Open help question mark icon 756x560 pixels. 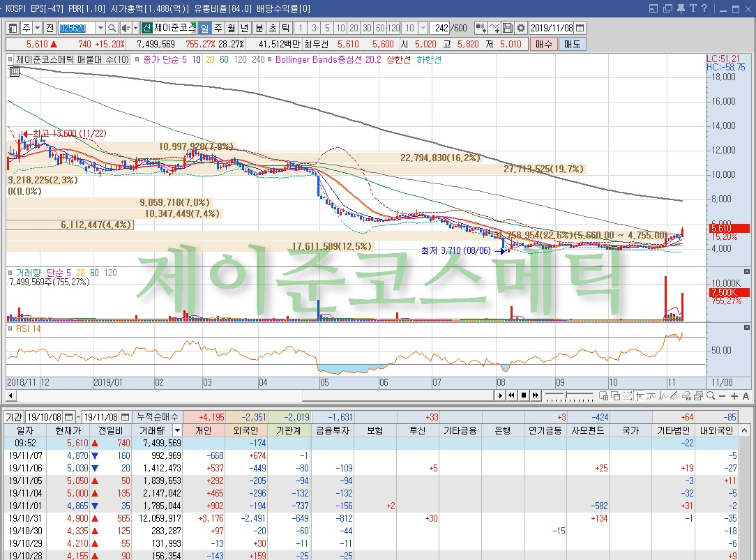[704, 8]
